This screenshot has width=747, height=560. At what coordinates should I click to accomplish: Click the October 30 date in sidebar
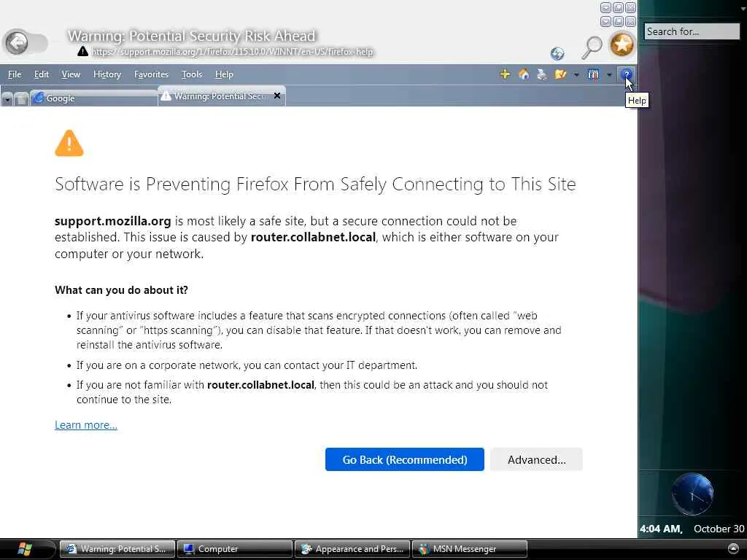pos(719,529)
